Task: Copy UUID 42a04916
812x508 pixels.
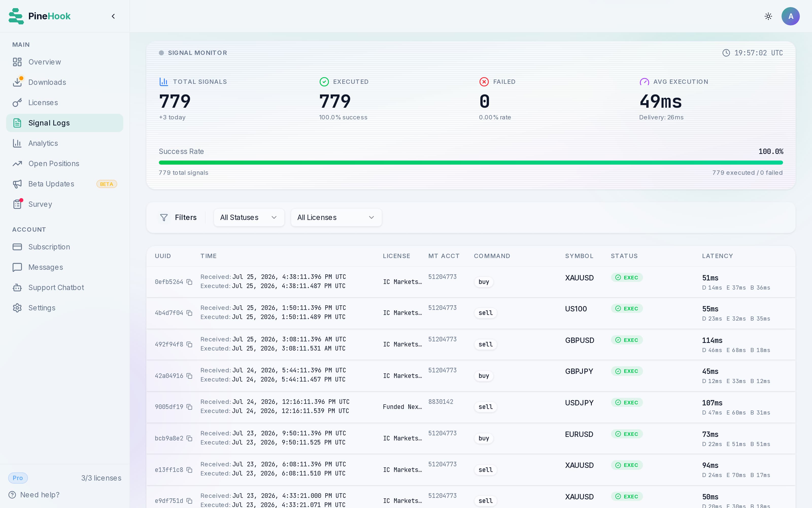Action: (x=189, y=376)
